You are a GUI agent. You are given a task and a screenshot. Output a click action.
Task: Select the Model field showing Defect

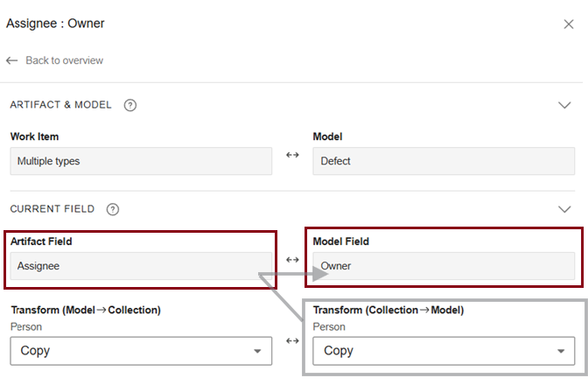click(444, 161)
